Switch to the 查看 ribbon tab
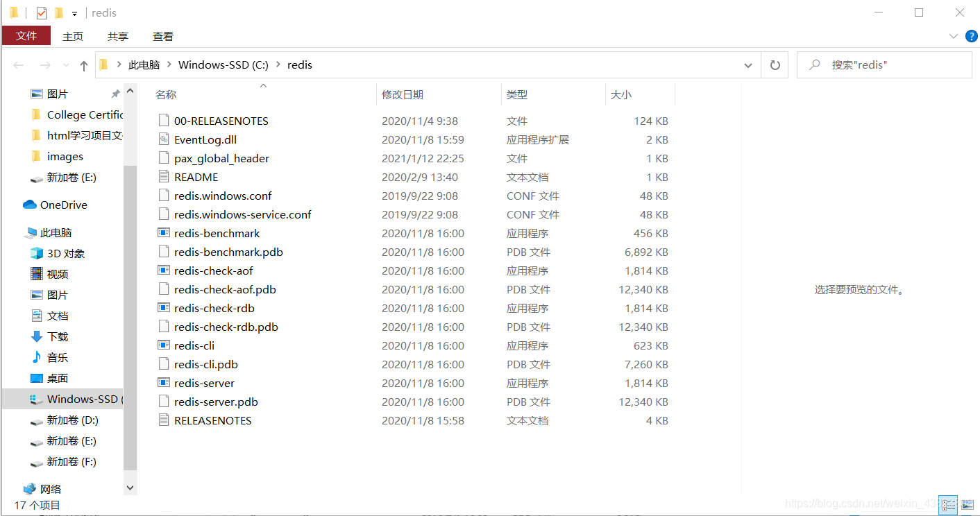Screen dimensions: 980x516 pyautogui.click(x=163, y=36)
